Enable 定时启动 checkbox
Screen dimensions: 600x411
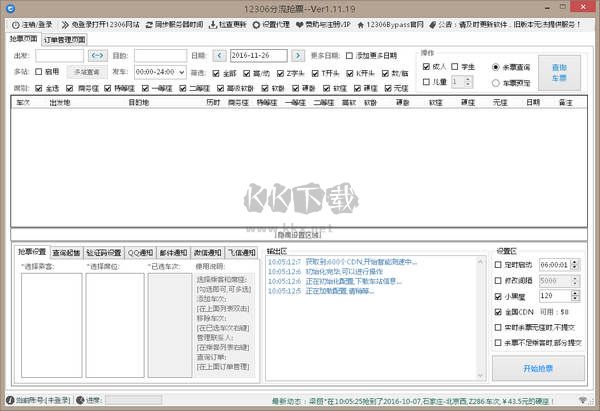point(498,264)
